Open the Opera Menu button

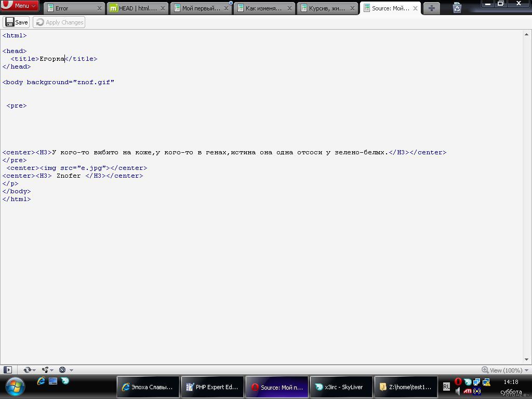point(20,5)
